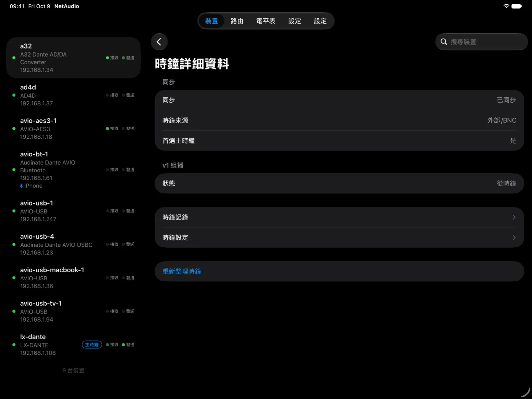Click the 主時鐘 badge on lx-dante
Viewport: 532px width, 399px height.
point(92,345)
